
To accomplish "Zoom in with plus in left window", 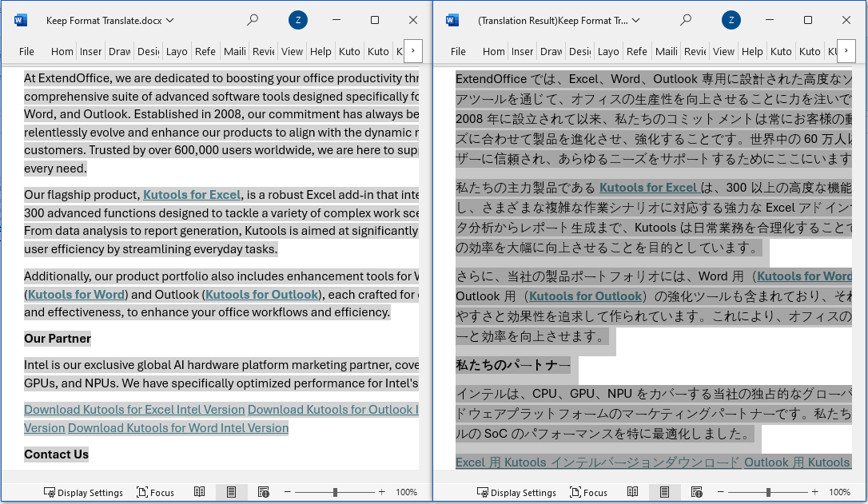I will (x=381, y=492).
